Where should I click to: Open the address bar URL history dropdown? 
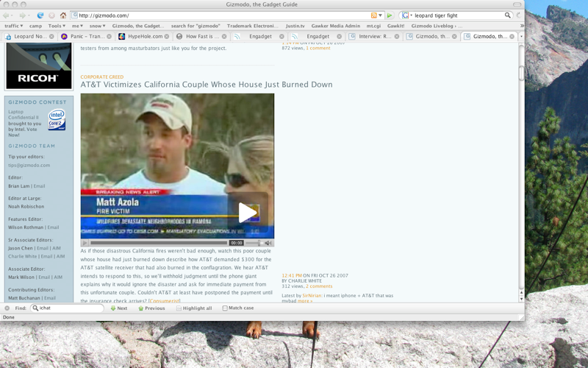pos(380,15)
